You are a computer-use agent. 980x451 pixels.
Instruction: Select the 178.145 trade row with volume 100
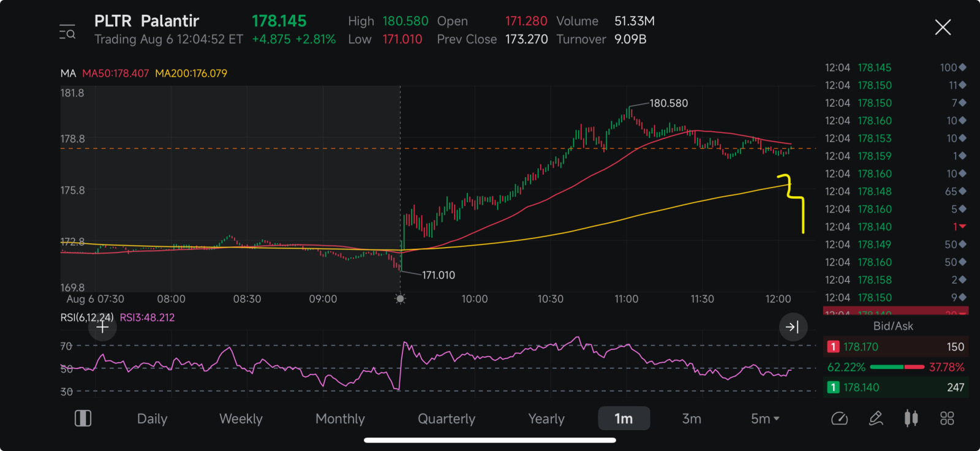[895, 67]
